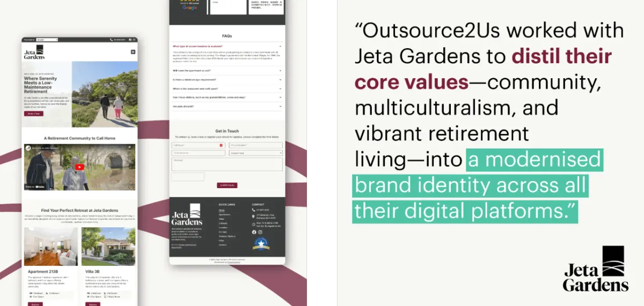Click the white Jeta Gardens logo in the footer

[x=187, y=214]
